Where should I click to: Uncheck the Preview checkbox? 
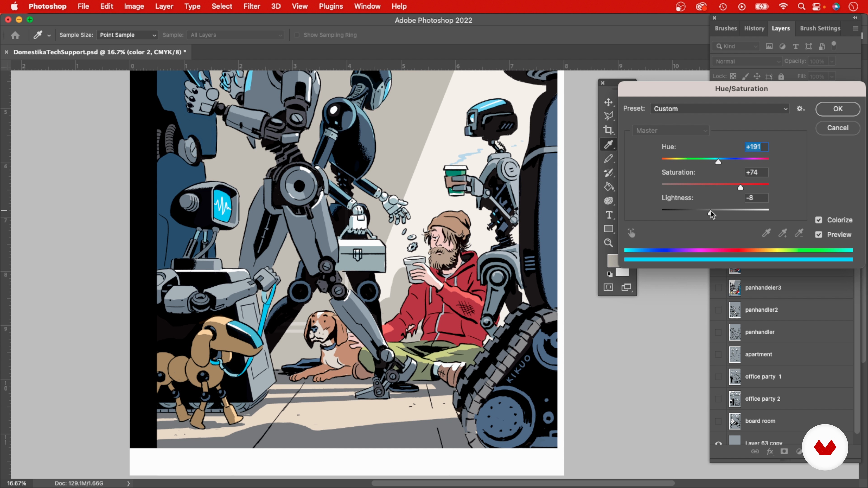[818, 235]
